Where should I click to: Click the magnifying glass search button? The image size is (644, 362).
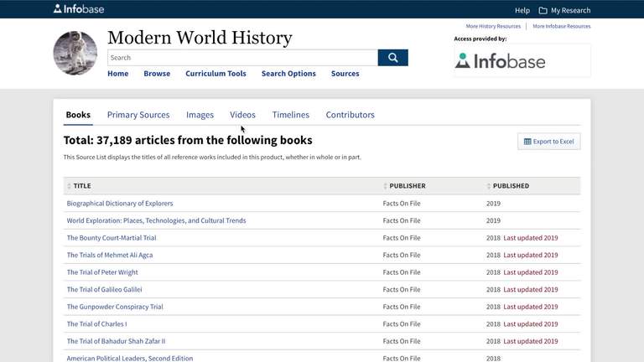click(392, 58)
